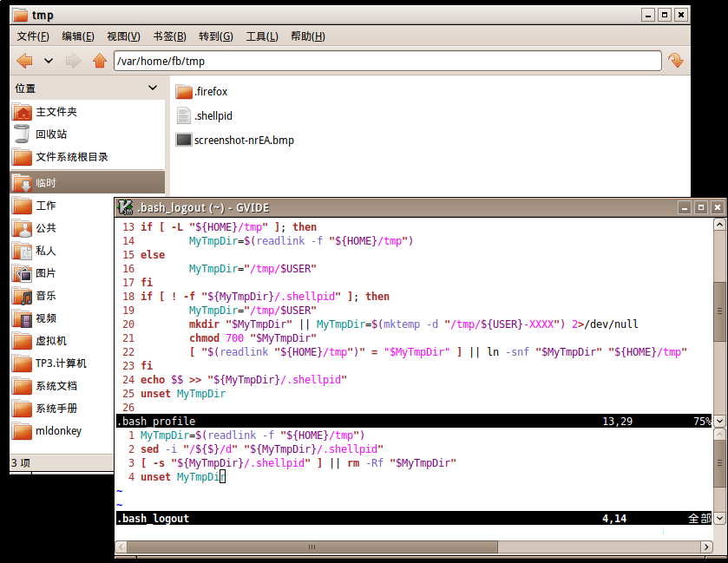Image resolution: width=728 pixels, height=563 pixels.
Task: Click the .bash_logout pane scroll-up arrow
Action: tap(719, 434)
